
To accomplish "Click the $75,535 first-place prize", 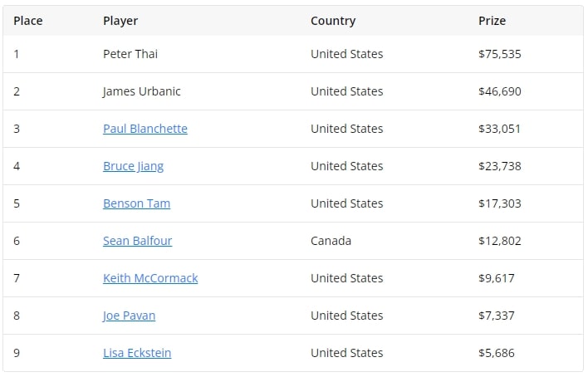I will point(500,54).
